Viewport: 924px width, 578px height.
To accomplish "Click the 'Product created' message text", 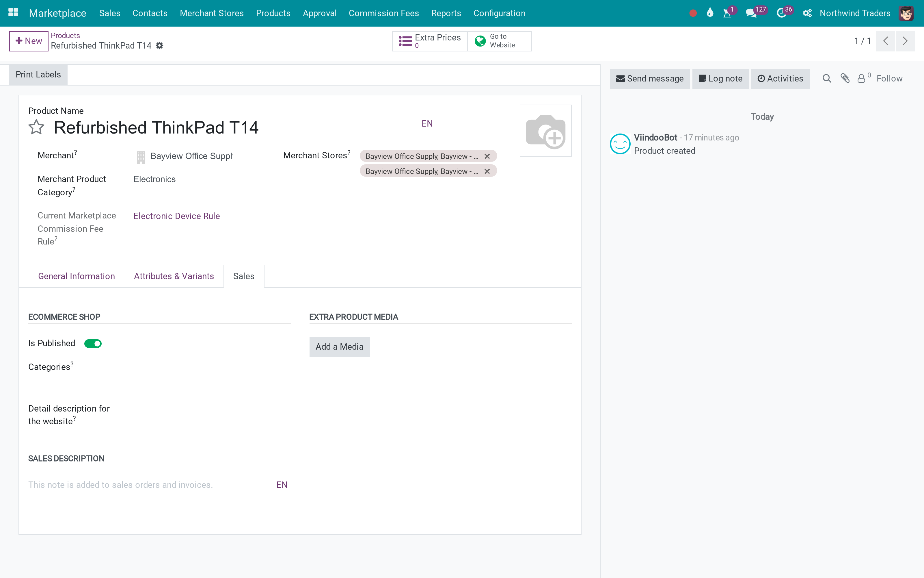I will [x=664, y=151].
